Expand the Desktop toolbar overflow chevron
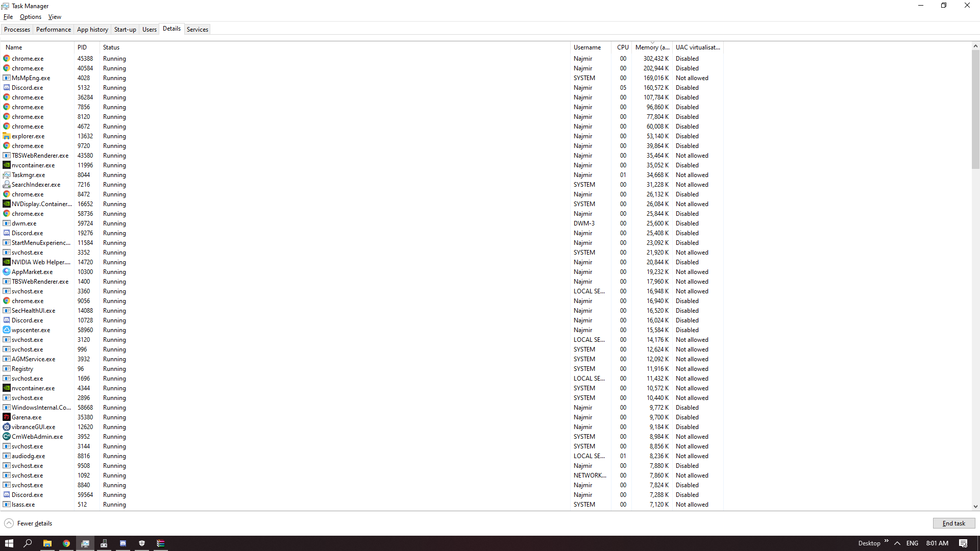This screenshot has height=551, width=980. 886,543
